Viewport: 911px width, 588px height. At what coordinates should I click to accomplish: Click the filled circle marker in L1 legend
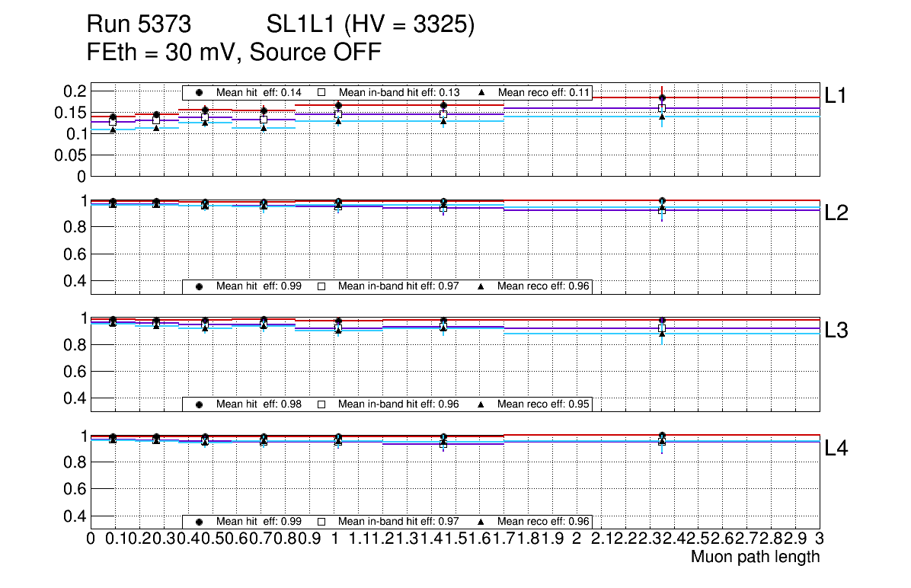click(x=200, y=92)
